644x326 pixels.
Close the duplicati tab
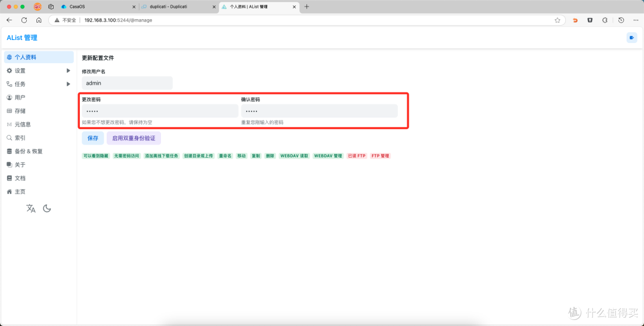(x=214, y=7)
